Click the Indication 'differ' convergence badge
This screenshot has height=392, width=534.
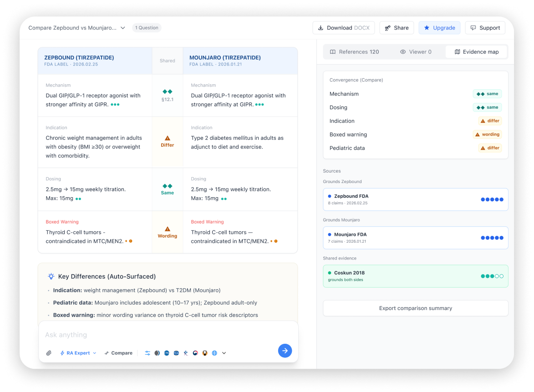[490, 121]
